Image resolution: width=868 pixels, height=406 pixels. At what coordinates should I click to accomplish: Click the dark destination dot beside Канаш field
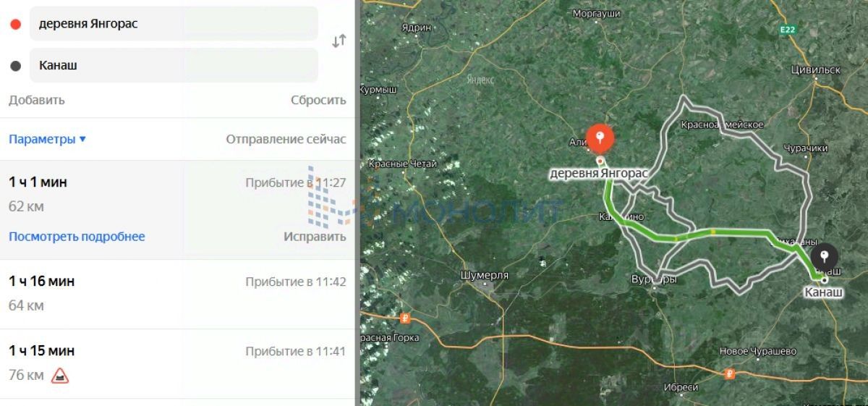coord(15,66)
